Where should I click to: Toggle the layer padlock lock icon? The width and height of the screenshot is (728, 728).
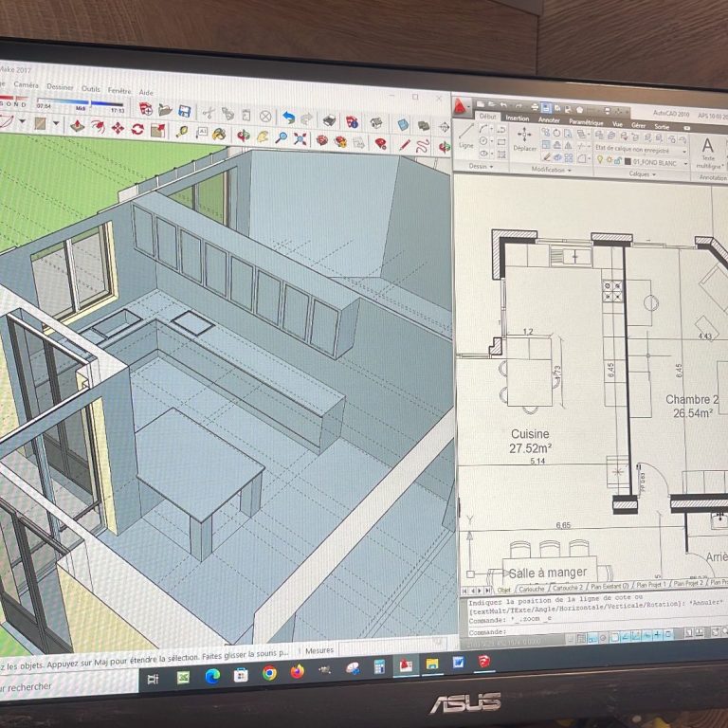[x=617, y=160]
